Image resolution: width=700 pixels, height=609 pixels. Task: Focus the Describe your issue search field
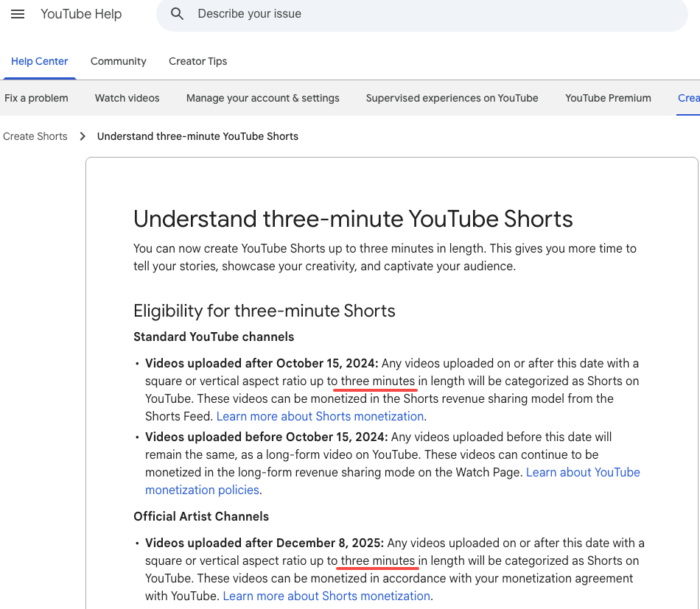(421, 14)
